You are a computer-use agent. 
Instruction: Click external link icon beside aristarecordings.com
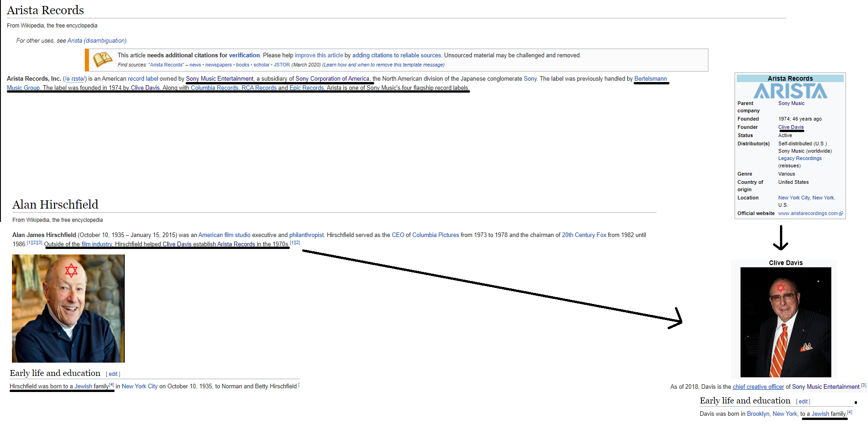pyautogui.click(x=841, y=214)
